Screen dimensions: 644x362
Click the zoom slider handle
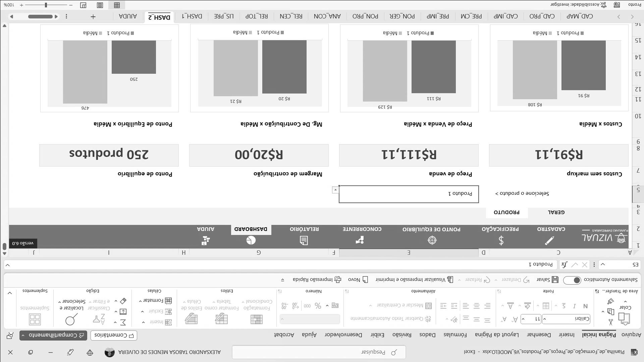pyautogui.click(x=46, y=5)
